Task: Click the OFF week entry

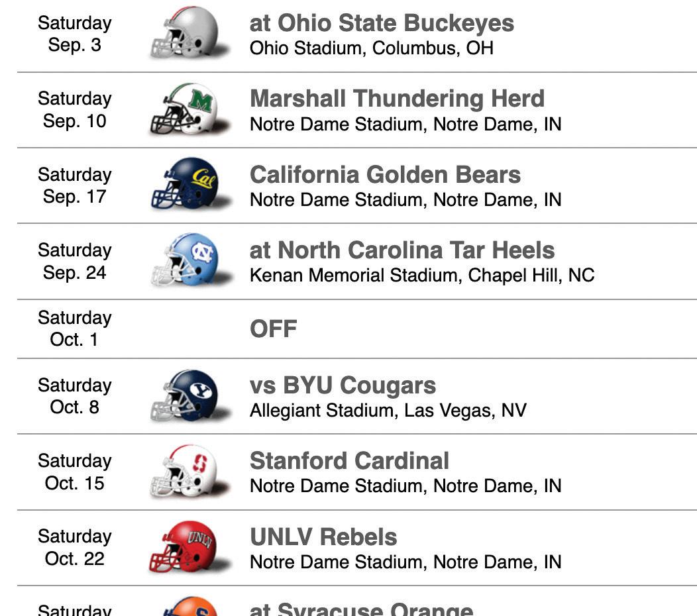Action: [274, 329]
